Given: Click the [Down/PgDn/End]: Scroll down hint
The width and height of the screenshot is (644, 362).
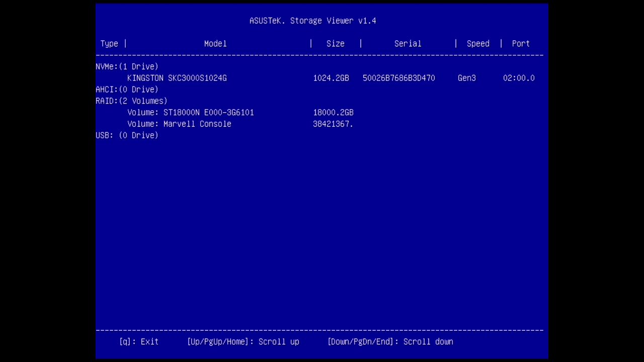Looking at the screenshot, I should [x=390, y=341].
